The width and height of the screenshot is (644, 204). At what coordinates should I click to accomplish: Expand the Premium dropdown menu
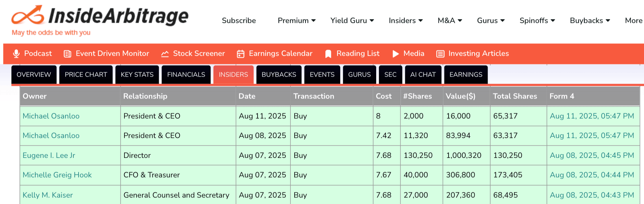tap(296, 21)
